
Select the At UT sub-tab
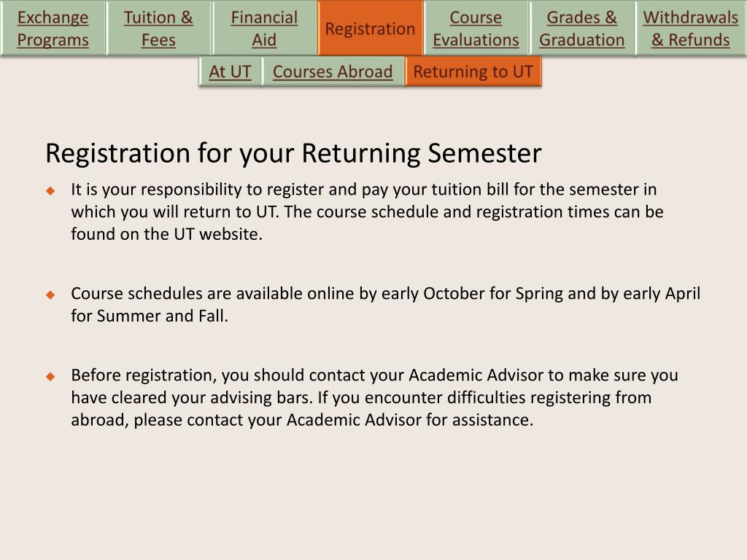(230, 71)
